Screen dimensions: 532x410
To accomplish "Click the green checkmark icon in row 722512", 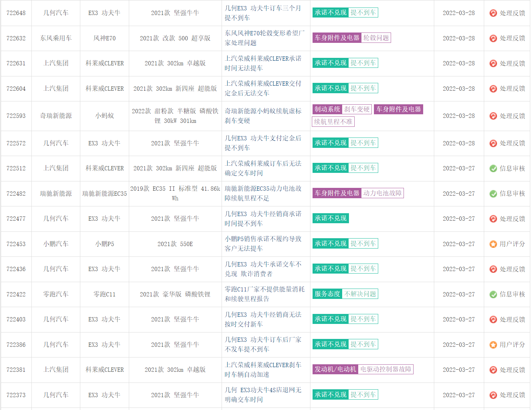I will pos(493,169).
